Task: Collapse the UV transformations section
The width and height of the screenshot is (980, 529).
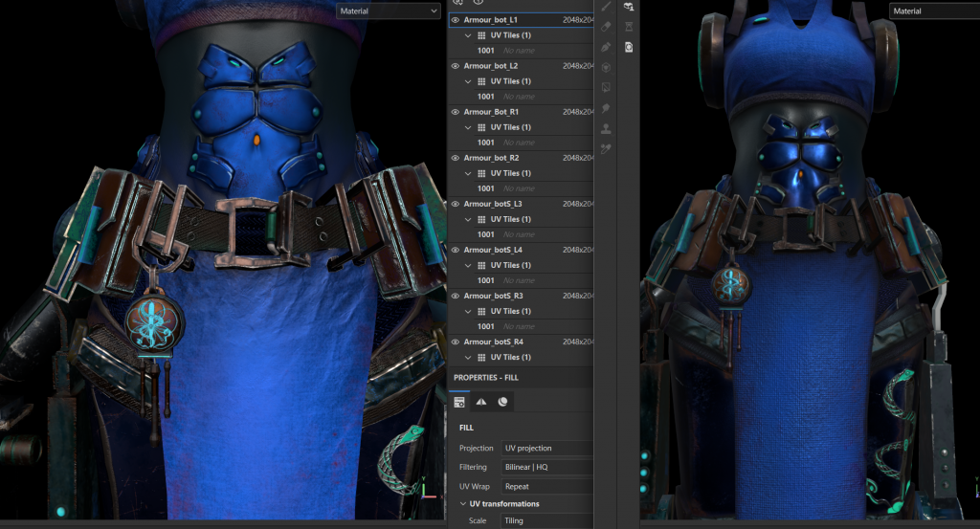Action: click(463, 504)
